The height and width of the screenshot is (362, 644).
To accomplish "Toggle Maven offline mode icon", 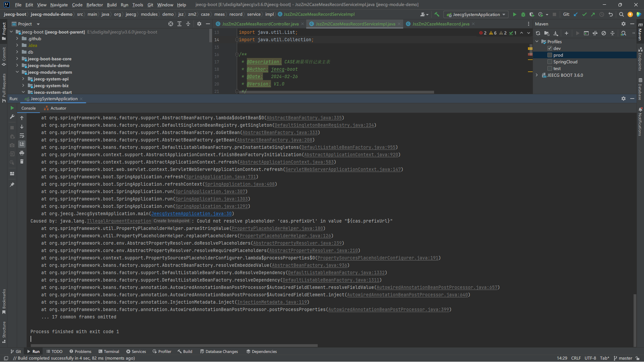I will click(595, 33).
